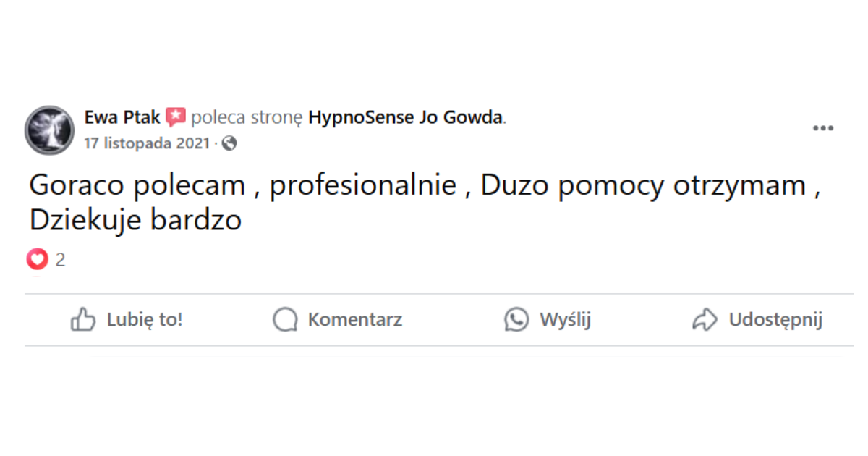The height and width of the screenshot is (456, 868).
Task: Open Ewa Ptak's profile picture
Action: coord(50,130)
